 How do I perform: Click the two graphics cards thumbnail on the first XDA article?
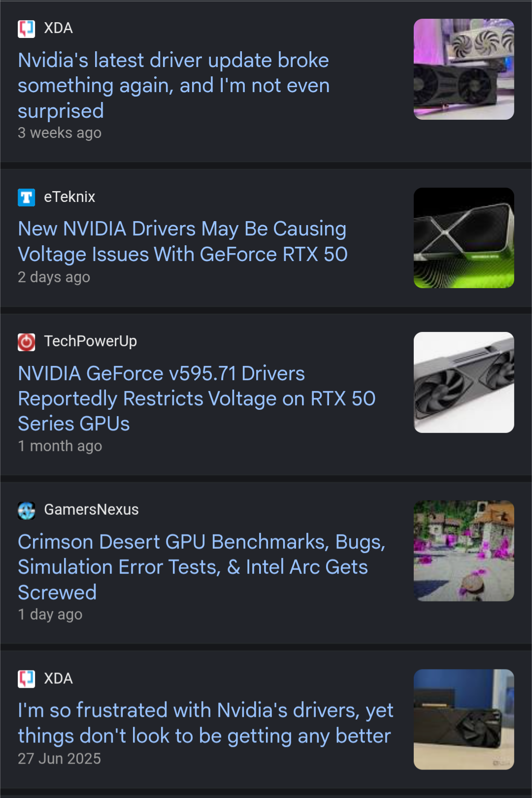pyautogui.click(x=464, y=69)
